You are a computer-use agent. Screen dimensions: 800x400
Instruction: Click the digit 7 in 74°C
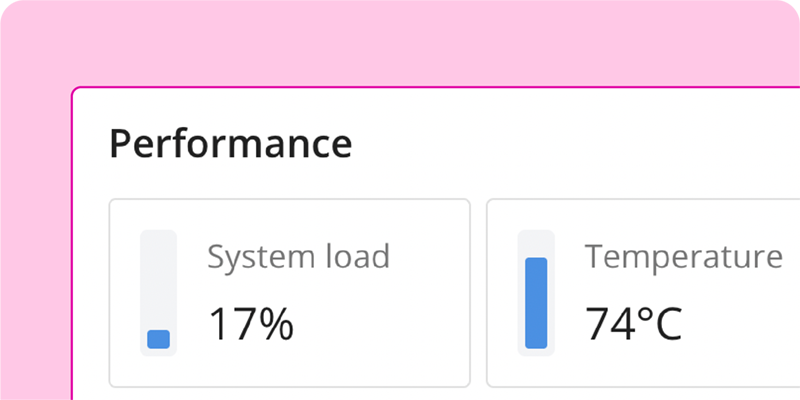pyautogui.click(x=597, y=324)
